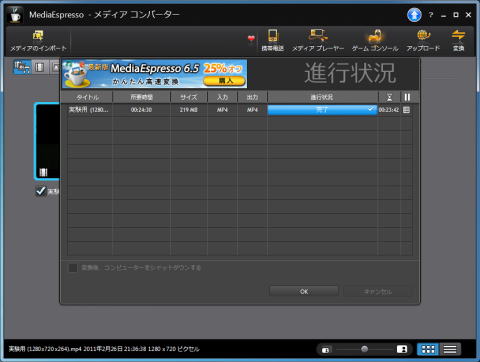Click the small thumbnail size icon
Image resolution: width=480 pixels, height=362 pixels.
tap(326, 350)
